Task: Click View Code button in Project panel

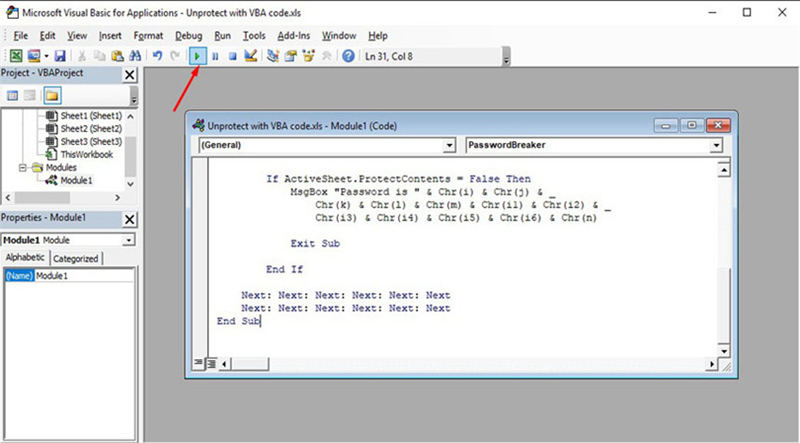Action: click(14, 96)
